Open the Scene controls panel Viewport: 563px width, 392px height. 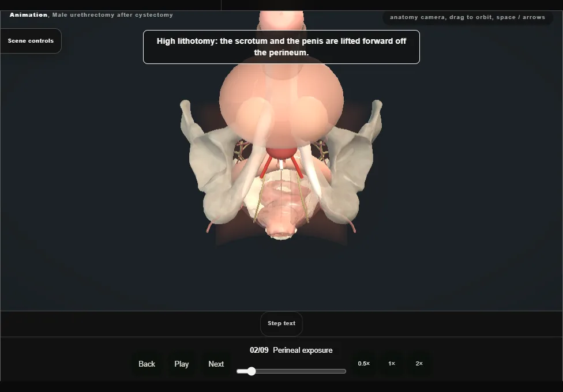pyautogui.click(x=31, y=41)
